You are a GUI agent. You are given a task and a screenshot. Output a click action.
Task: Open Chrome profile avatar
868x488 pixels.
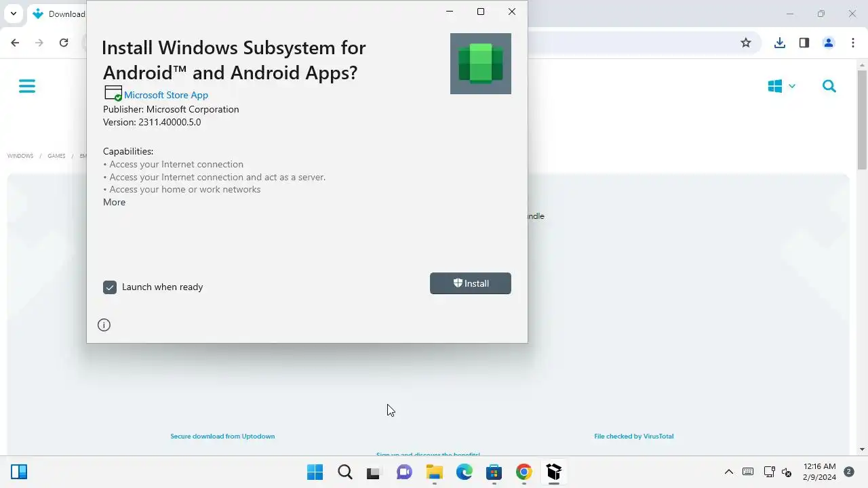(829, 43)
